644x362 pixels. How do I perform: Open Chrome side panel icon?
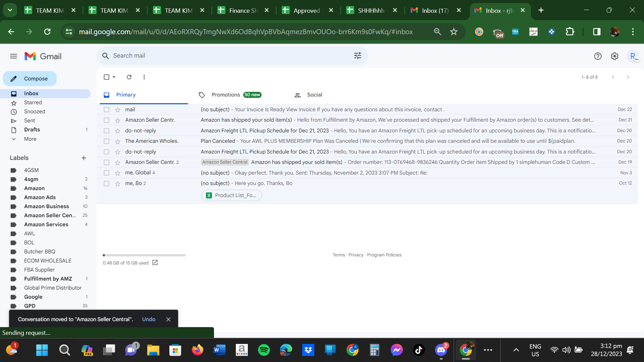click(597, 32)
